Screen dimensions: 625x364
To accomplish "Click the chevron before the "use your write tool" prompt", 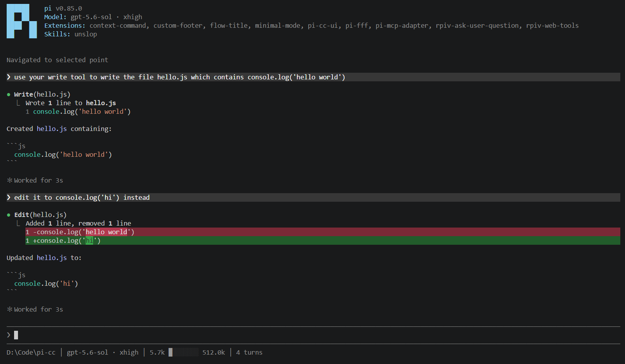I will (x=9, y=77).
